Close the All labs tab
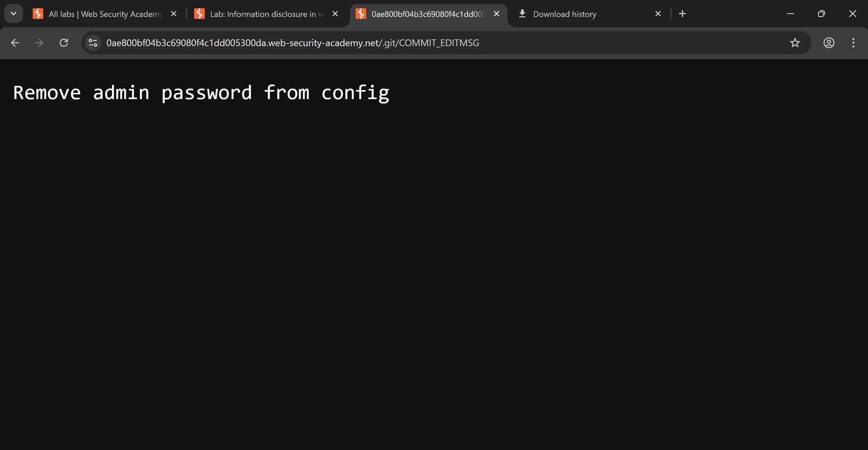This screenshot has height=450, width=868. pyautogui.click(x=174, y=14)
